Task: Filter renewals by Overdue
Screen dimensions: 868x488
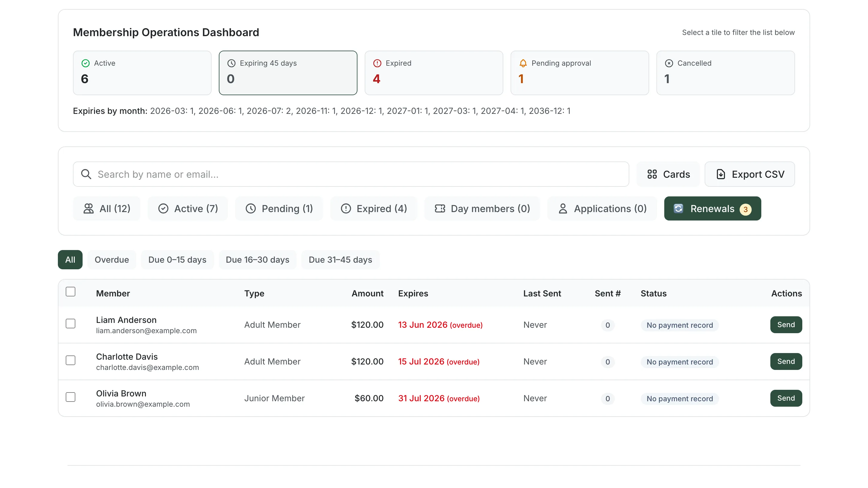Action: coord(112,260)
